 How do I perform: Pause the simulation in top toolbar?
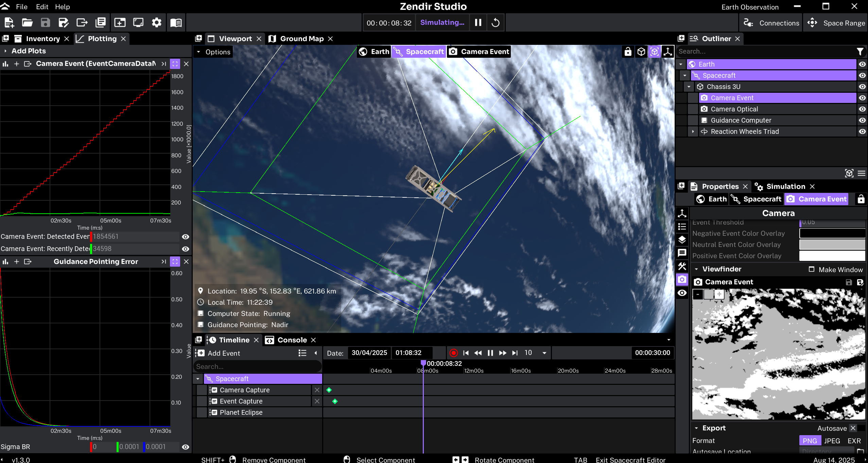tap(478, 22)
